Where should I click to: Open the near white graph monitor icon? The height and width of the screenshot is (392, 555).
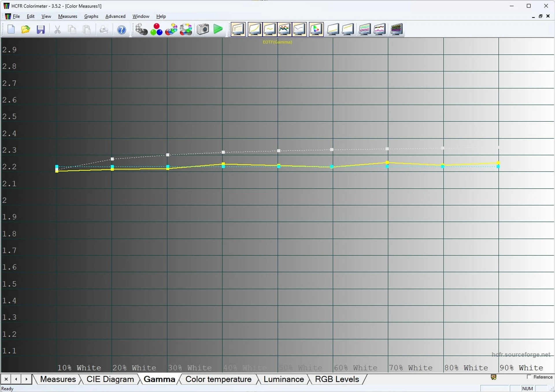[x=348, y=29]
